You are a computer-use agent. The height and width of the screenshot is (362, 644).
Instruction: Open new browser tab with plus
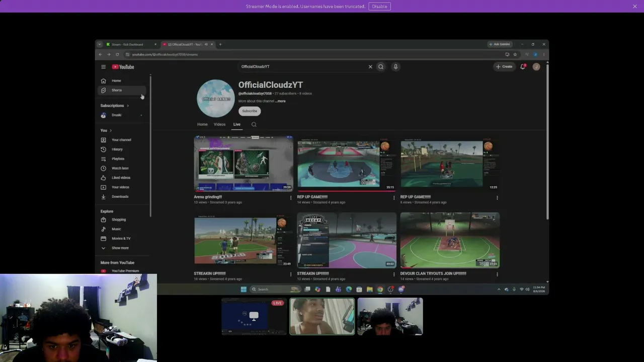pyautogui.click(x=220, y=44)
